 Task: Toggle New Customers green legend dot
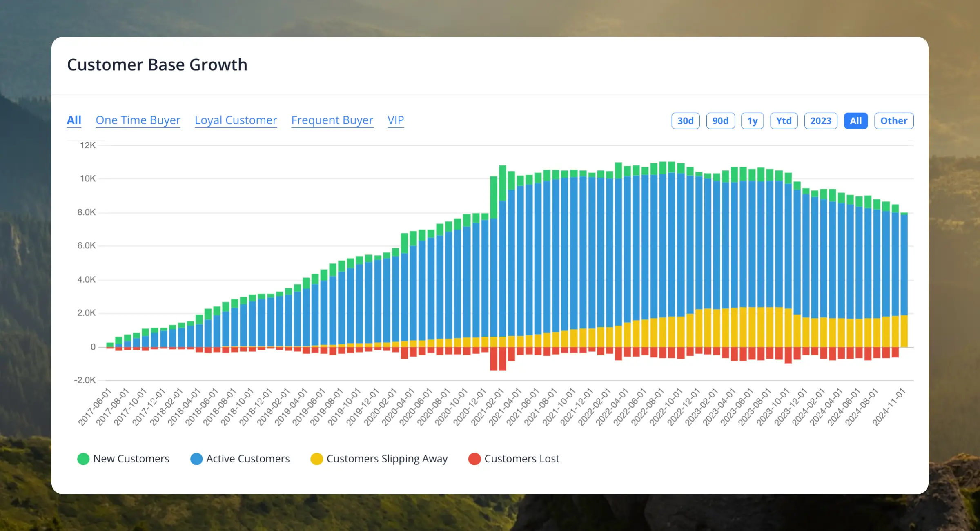(x=83, y=459)
